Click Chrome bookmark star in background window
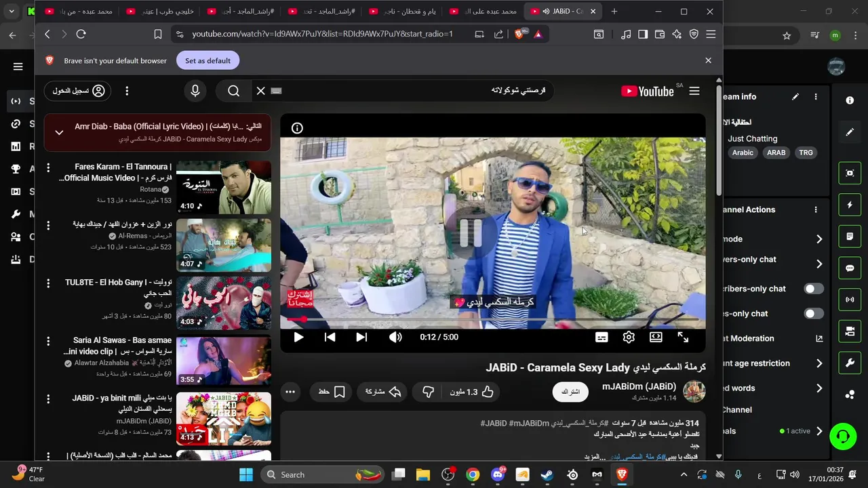Image resolution: width=868 pixels, height=488 pixels. pyautogui.click(x=787, y=35)
